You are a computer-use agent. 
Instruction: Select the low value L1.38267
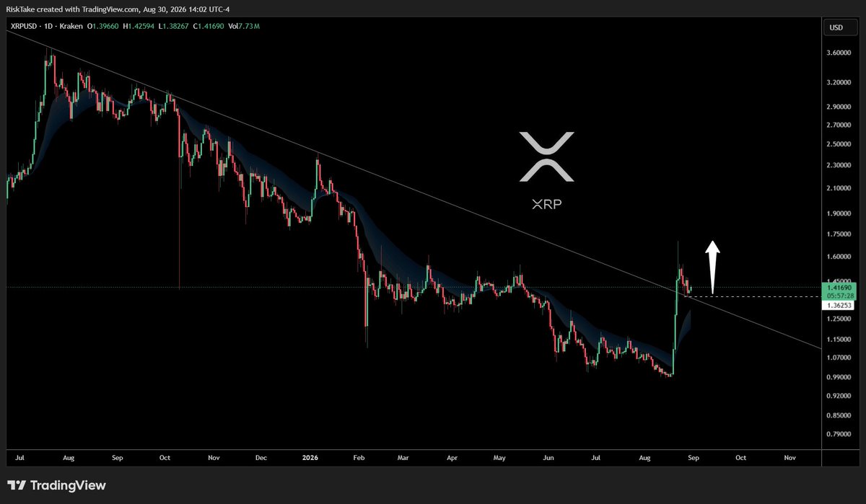coord(175,26)
